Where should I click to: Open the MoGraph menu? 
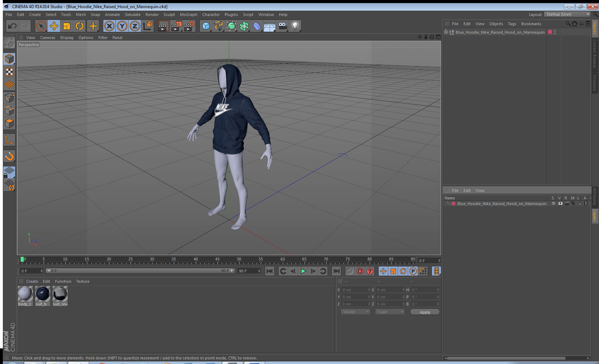pos(188,15)
